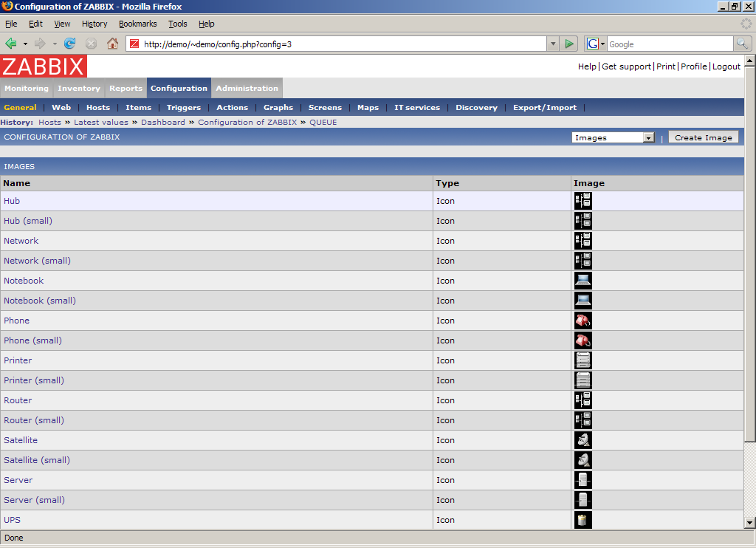Go to the Home page icon

click(112, 44)
